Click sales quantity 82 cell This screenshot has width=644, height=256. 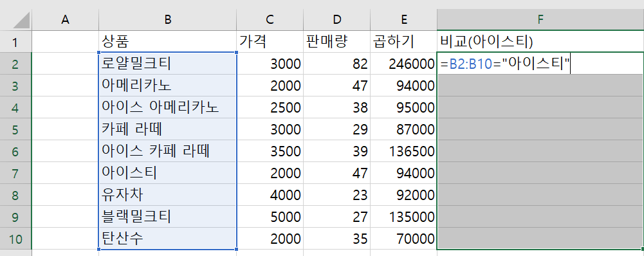(x=336, y=63)
